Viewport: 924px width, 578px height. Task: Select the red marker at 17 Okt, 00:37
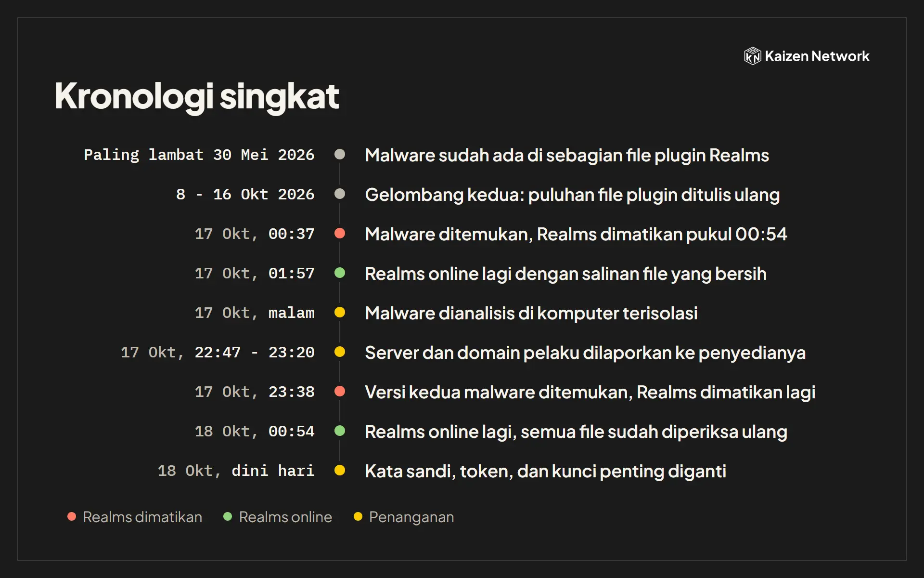pos(340,233)
